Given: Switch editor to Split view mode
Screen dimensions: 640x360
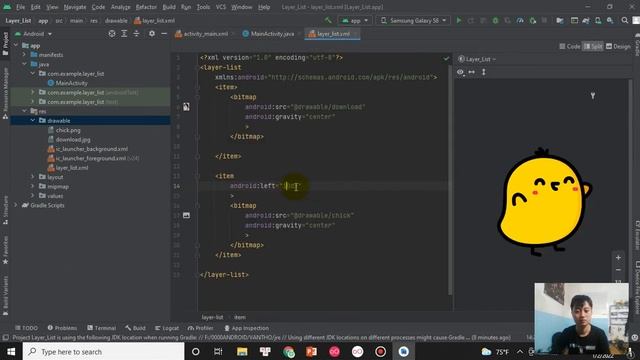Looking at the screenshot, I should click(x=593, y=47).
